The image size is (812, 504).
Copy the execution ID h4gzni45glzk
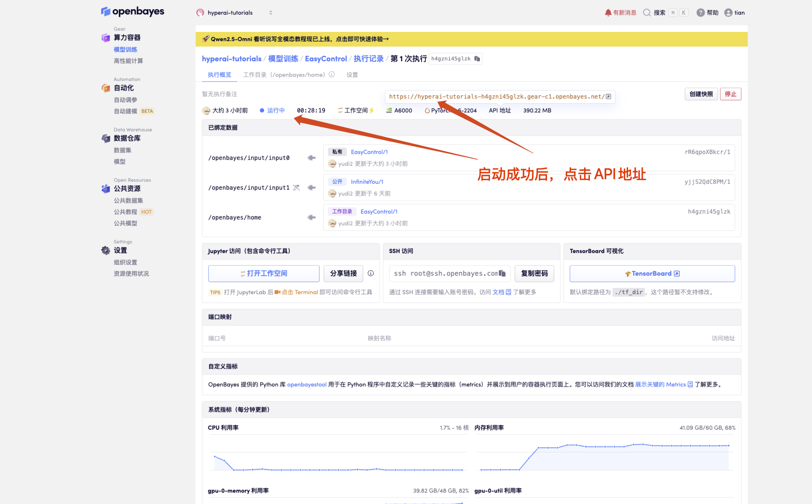[477, 59]
